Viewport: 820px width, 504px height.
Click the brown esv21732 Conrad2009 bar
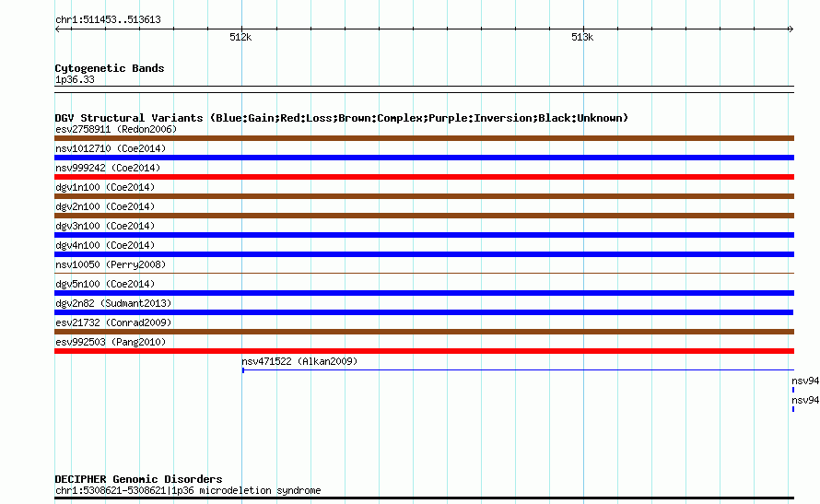(x=424, y=332)
